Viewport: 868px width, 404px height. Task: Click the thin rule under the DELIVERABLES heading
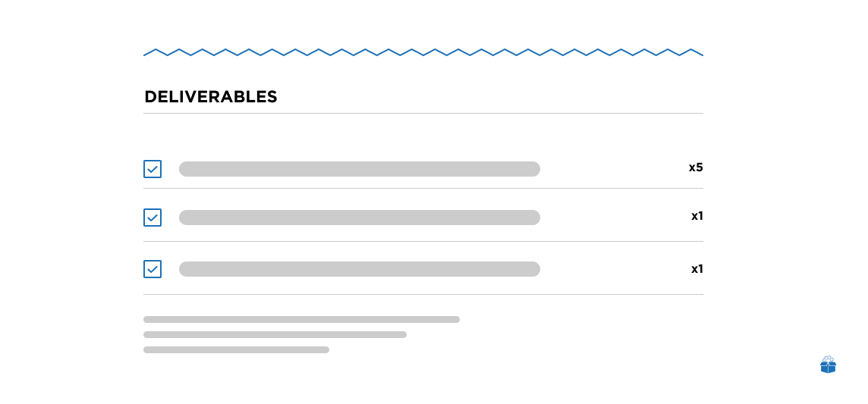pos(423,113)
